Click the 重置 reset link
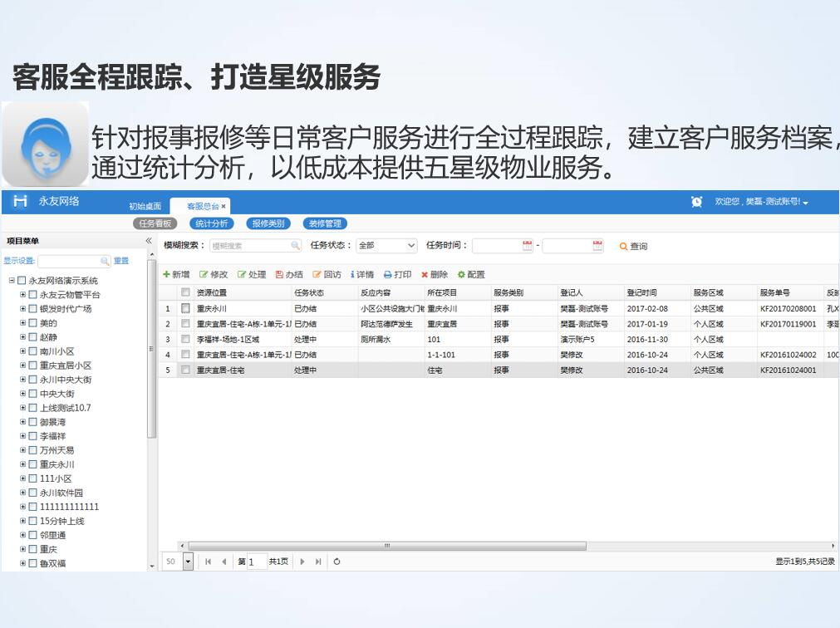 click(121, 261)
